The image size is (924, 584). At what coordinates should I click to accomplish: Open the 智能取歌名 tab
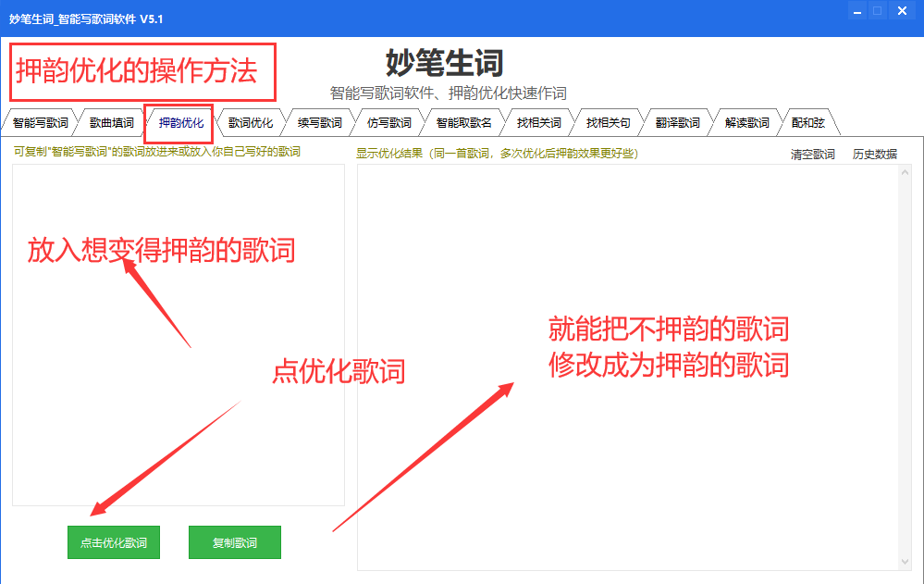[463, 123]
